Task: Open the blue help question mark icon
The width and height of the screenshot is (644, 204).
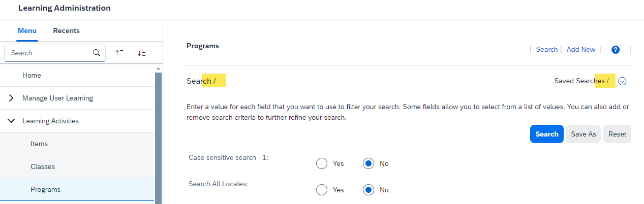Action: tap(616, 50)
